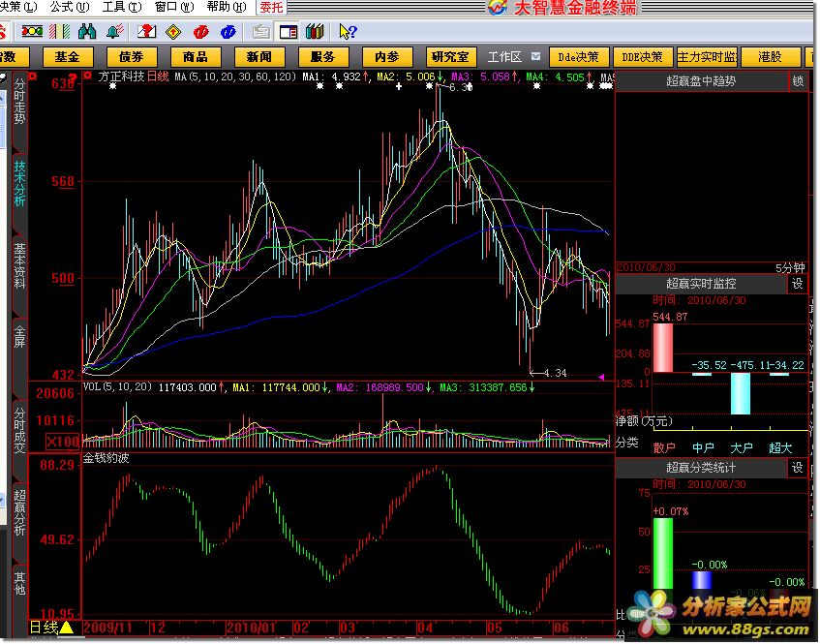
Task: Click red gear icon at chart pane corner
Action: pos(33,77)
